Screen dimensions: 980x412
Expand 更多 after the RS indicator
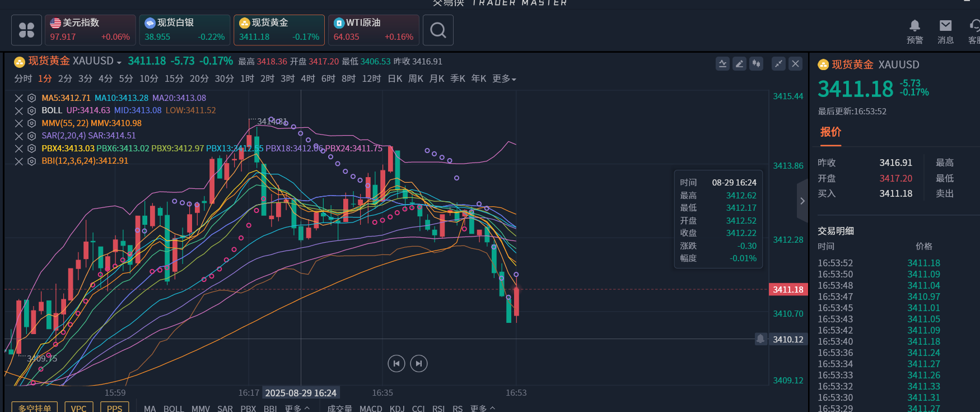(x=483, y=409)
